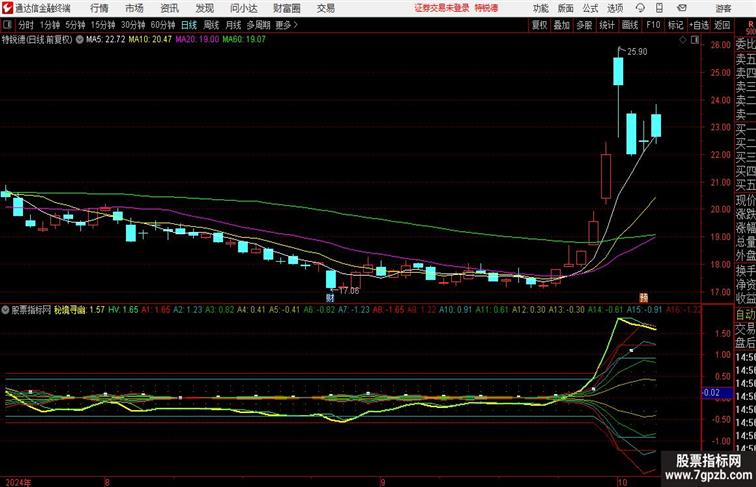Click the 证券交易未登录 login link

pyautogui.click(x=442, y=8)
